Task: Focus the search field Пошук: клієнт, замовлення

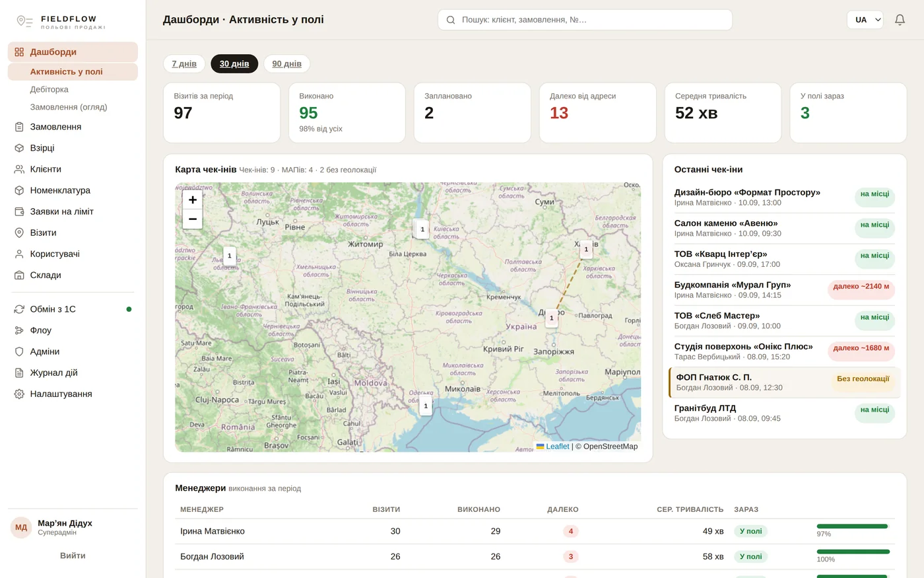Action: (x=585, y=20)
